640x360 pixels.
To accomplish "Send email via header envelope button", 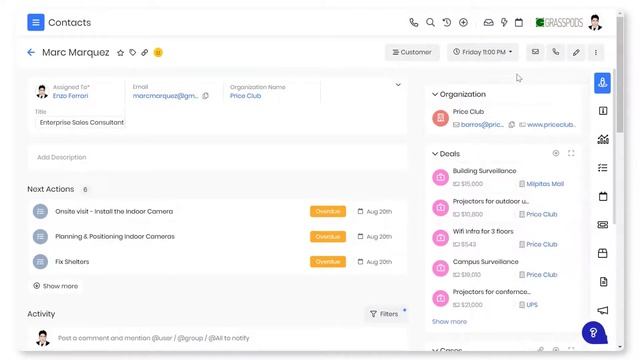I will pos(535,52).
